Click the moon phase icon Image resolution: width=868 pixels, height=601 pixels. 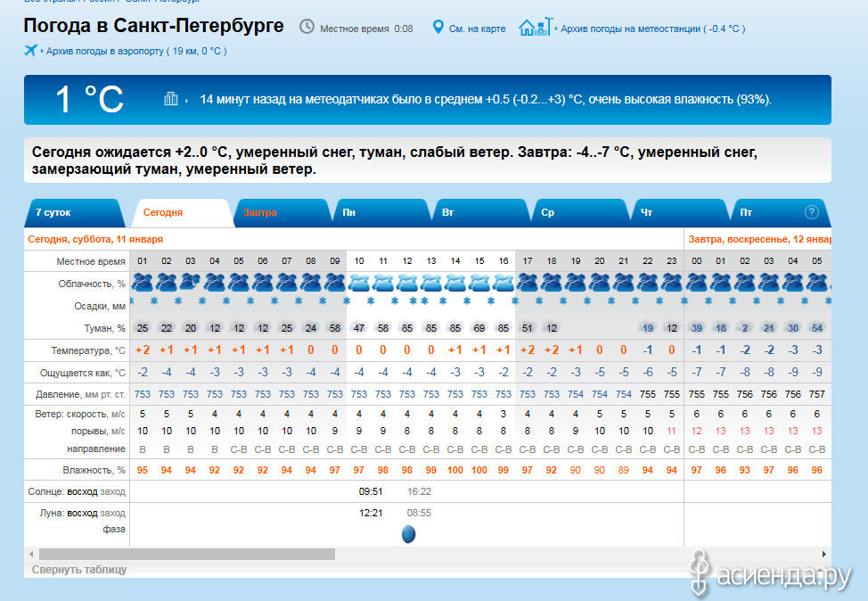pyautogui.click(x=408, y=534)
